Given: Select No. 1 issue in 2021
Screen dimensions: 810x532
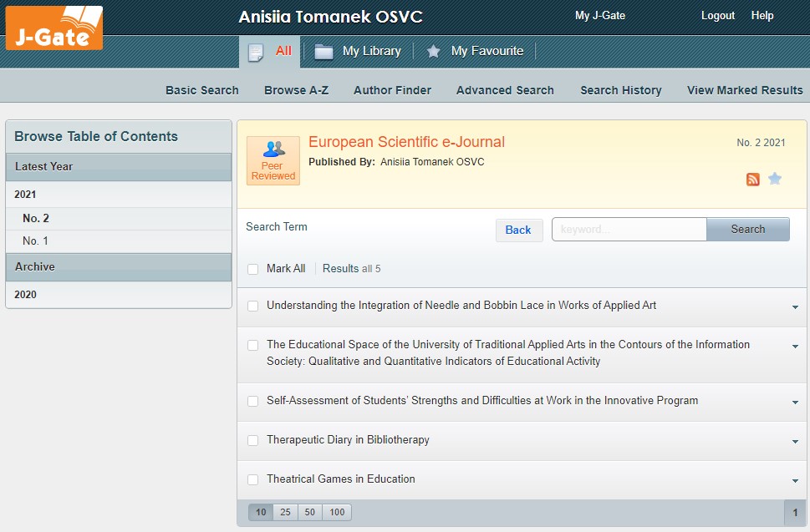Looking at the screenshot, I should coord(36,241).
